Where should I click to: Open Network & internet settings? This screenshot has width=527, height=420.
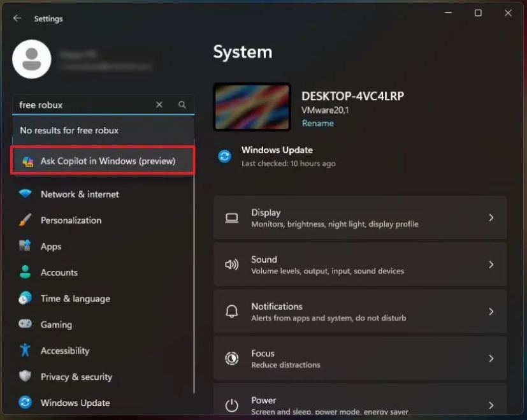point(103,194)
